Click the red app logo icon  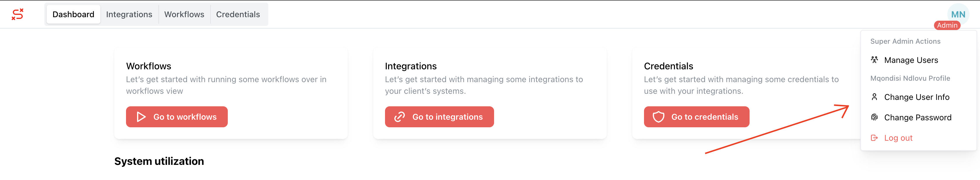[x=17, y=15]
